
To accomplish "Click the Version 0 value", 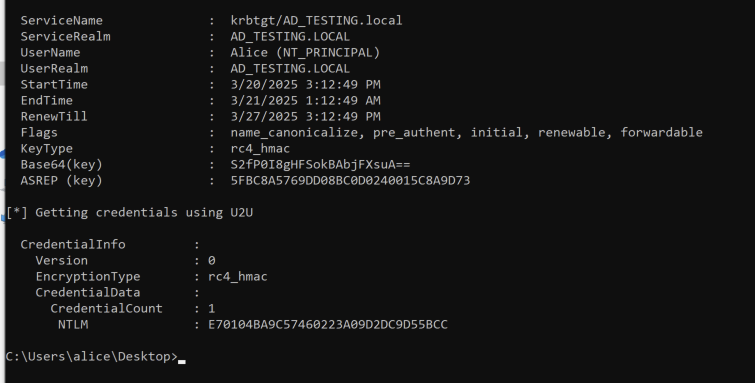I will pyautogui.click(x=211, y=261).
